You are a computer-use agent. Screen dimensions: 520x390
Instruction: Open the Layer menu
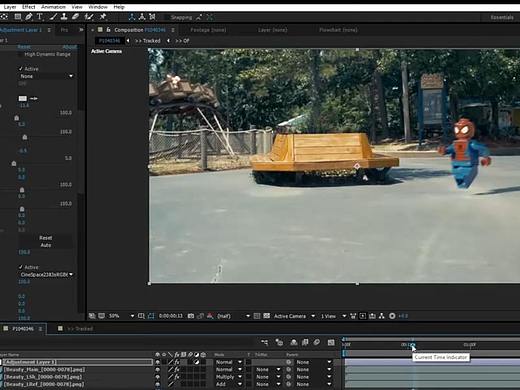(x=10, y=7)
